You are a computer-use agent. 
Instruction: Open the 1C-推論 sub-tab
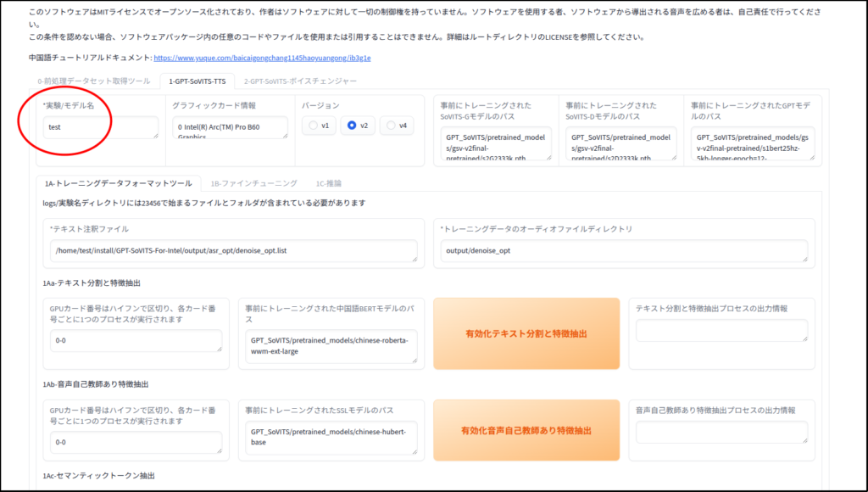coord(329,182)
